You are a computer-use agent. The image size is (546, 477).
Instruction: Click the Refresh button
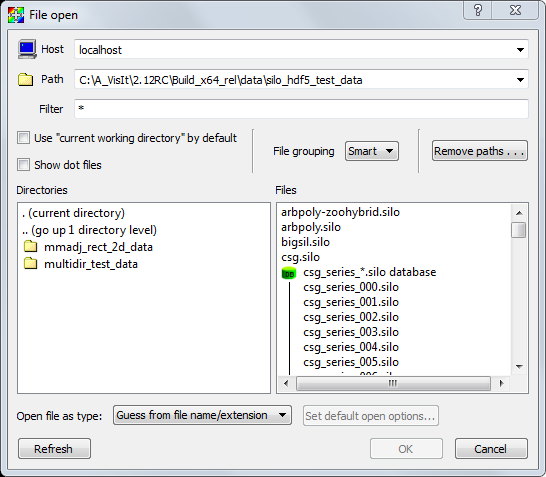point(54,448)
